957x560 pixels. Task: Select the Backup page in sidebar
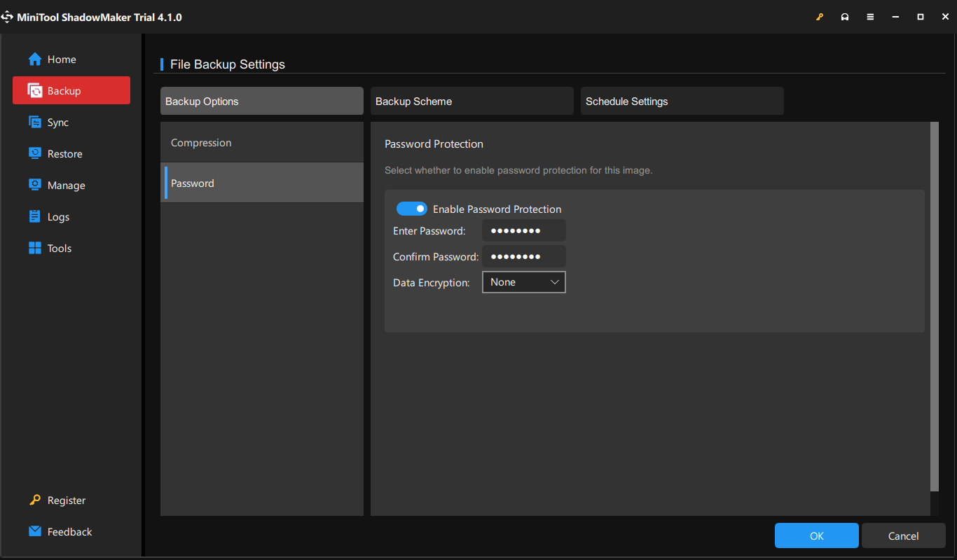pyautogui.click(x=71, y=90)
